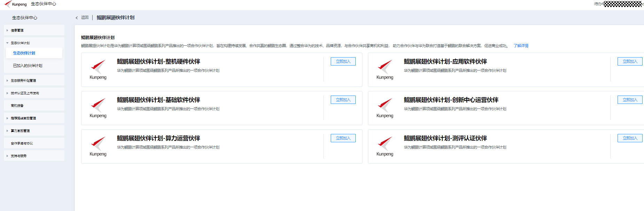The width and height of the screenshot is (644, 211).
Task: Expand the 算力激励管理 sidebar group
Action: (34, 131)
